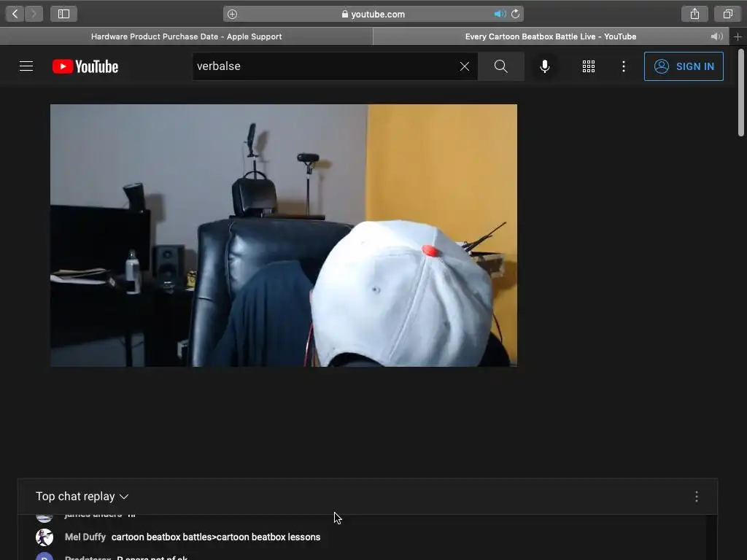Image resolution: width=747 pixels, height=560 pixels.
Task: Go back using Safari's back arrow
Action: click(x=15, y=14)
